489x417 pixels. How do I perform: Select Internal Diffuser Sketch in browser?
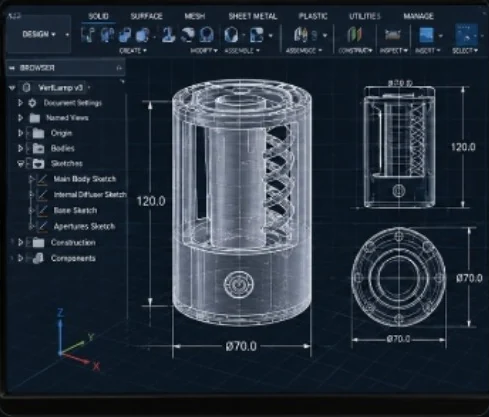click(x=90, y=195)
